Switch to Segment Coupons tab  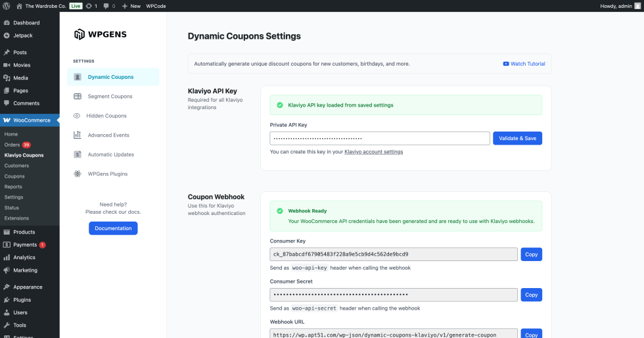113,96
